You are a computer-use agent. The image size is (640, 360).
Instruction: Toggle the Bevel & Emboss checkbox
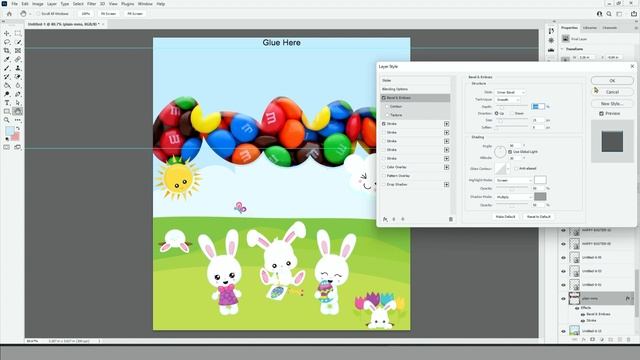point(384,98)
